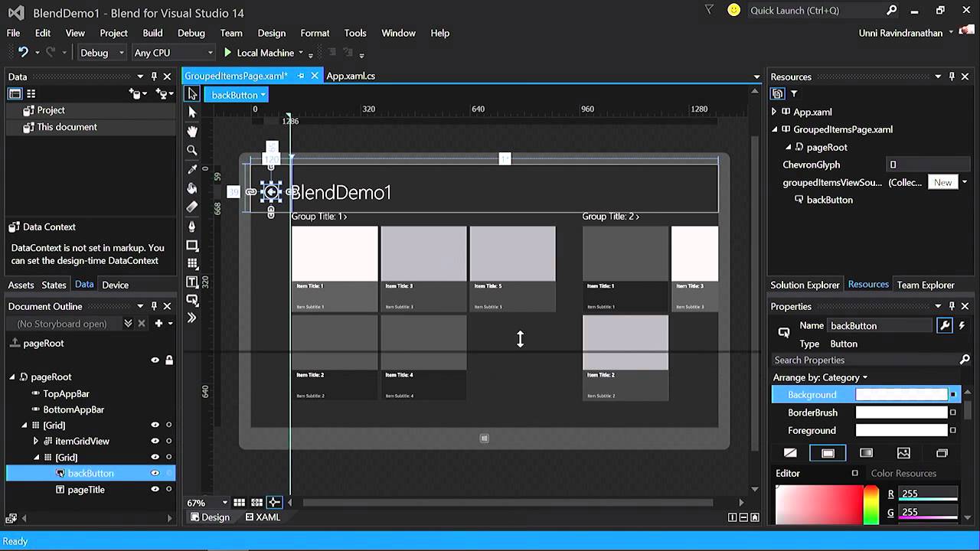Choose the Tile image brush icon
Screen dimensions: 980x551
[903, 453]
